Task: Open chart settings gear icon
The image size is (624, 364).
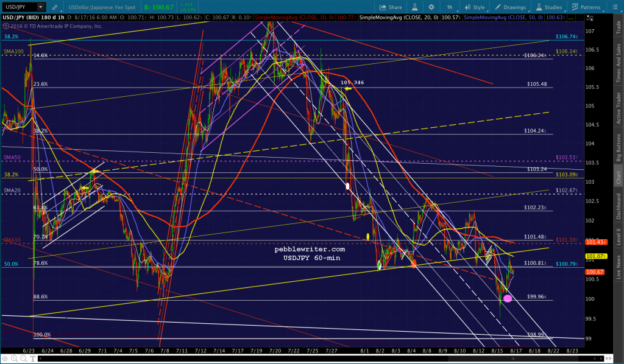Action: [x=431, y=7]
